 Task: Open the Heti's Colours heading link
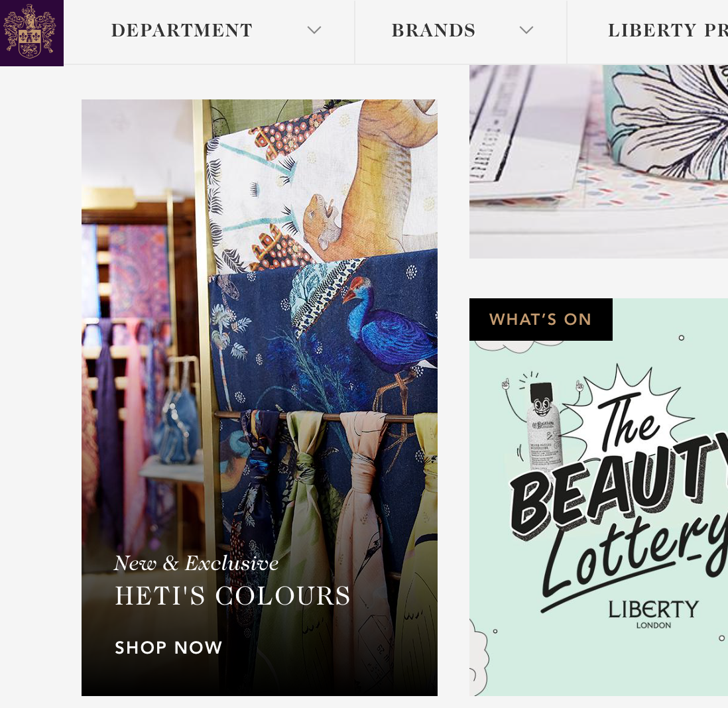pos(232,596)
